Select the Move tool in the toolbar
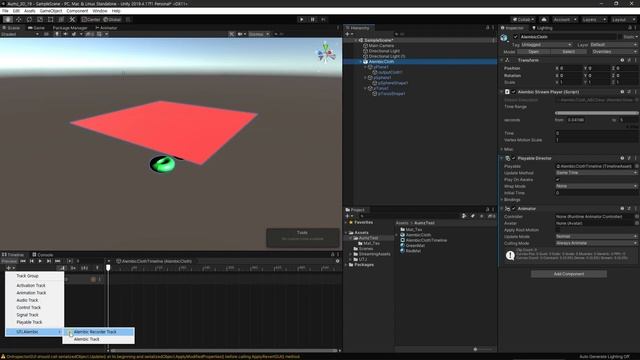 coord(18,19)
